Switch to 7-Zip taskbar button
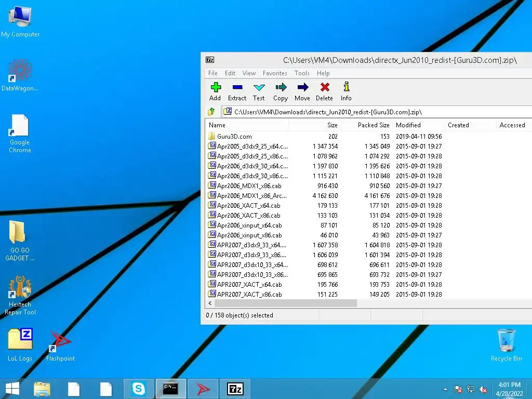The width and height of the screenshot is (532, 399). (235, 389)
